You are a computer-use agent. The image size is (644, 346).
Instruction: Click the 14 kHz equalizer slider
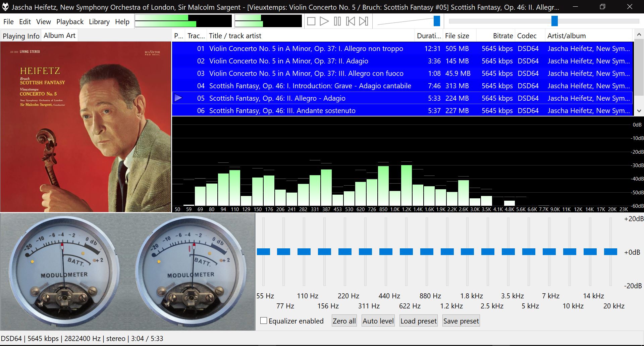click(x=590, y=252)
